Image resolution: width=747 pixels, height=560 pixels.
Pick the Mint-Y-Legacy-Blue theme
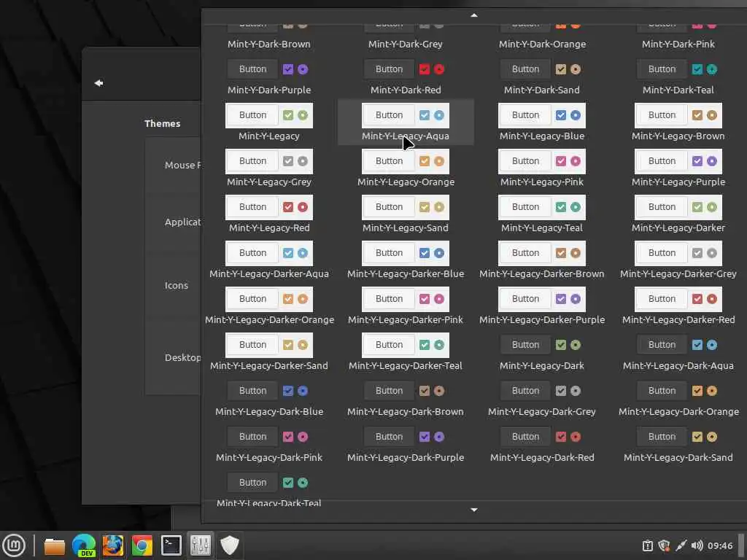coord(542,122)
